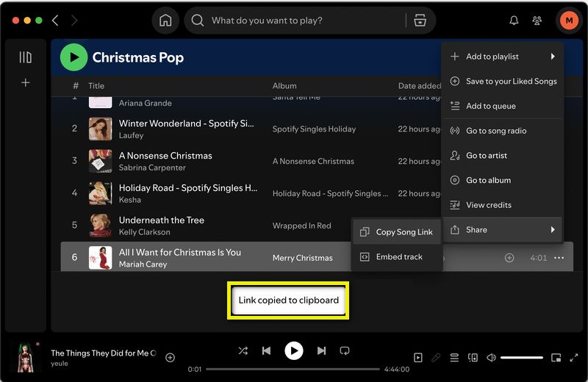This screenshot has width=588, height=382.
Task: Adjust the volume slider
Action: 522,358
